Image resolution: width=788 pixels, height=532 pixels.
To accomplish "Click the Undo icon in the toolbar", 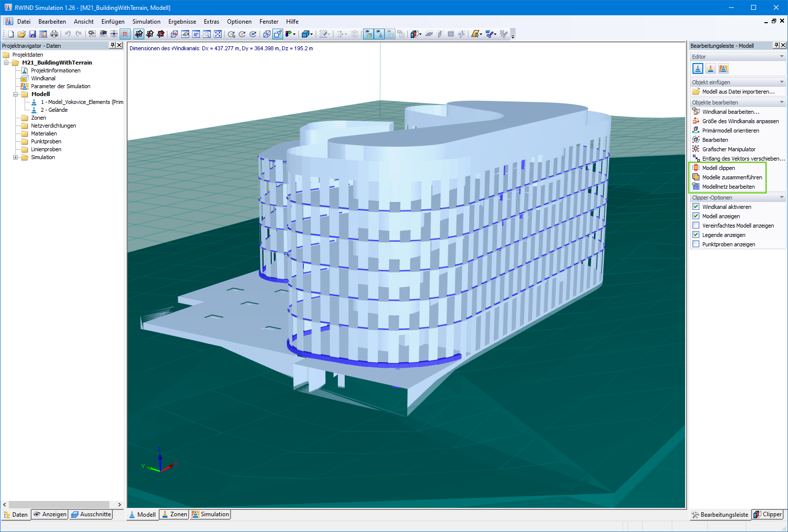I will pyautogui.click(x=67, y=33).
